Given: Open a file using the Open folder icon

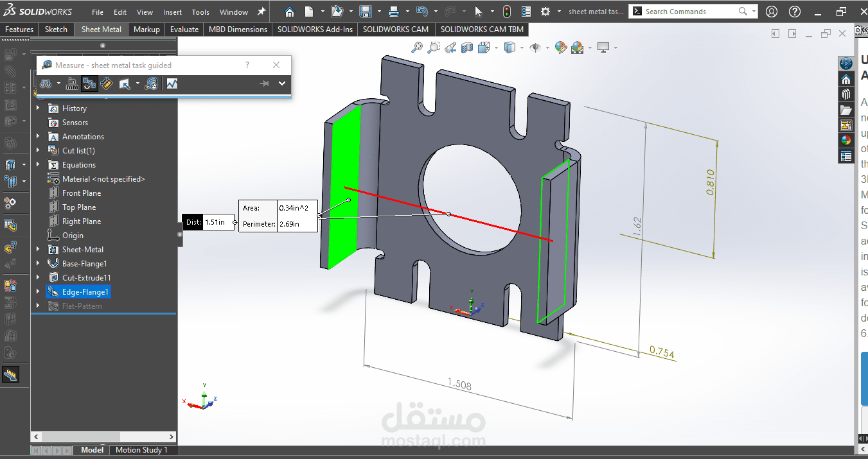Looking at the screenshot, I should pyautogui.click(x=337, y=12).
